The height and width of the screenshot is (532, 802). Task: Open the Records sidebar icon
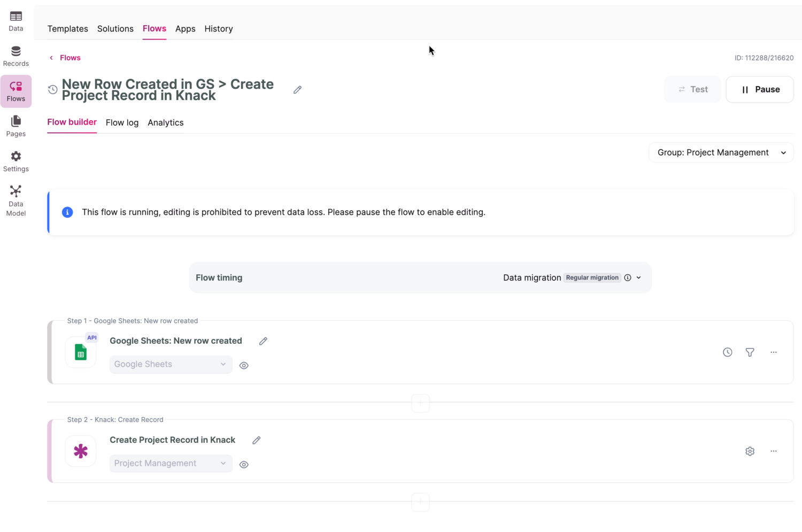coord(16,56)
